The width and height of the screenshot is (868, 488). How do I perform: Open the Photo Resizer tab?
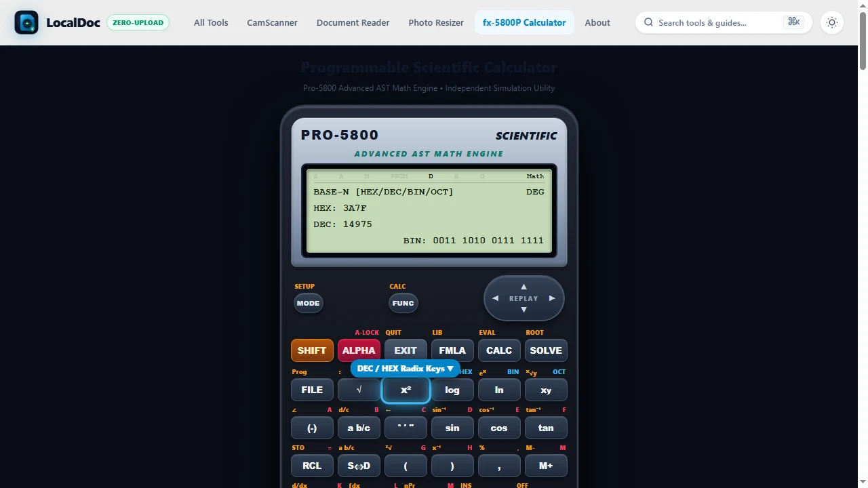coord(436,22)
